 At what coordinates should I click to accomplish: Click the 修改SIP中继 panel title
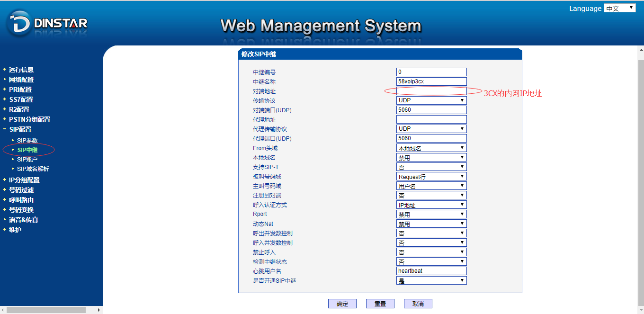click(259, 54)
